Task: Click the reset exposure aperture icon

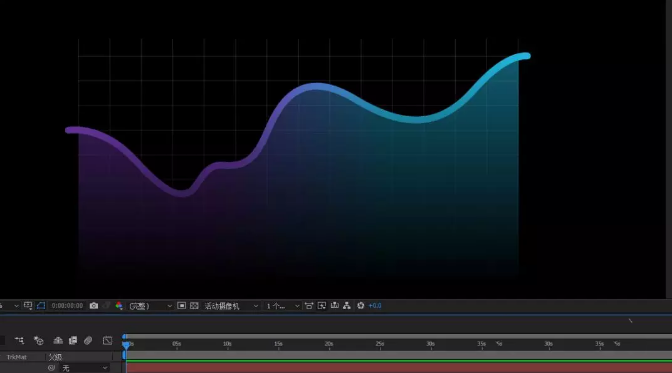Action: pyautogui.click(x=360, y=306)
